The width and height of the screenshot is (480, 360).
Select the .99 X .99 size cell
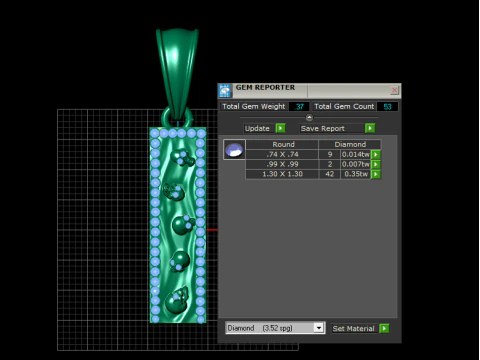282,164
